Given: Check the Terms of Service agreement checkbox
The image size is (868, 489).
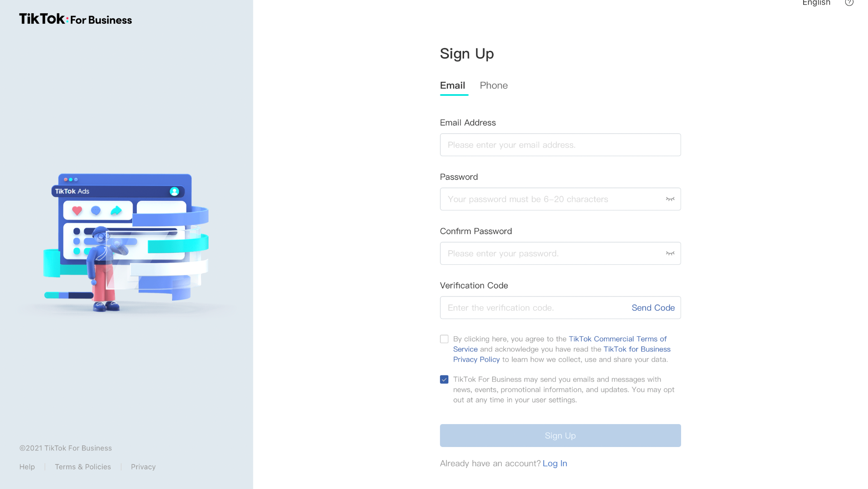Looking at the screenshot, I should pyautogui.click(x=444, y=339).
